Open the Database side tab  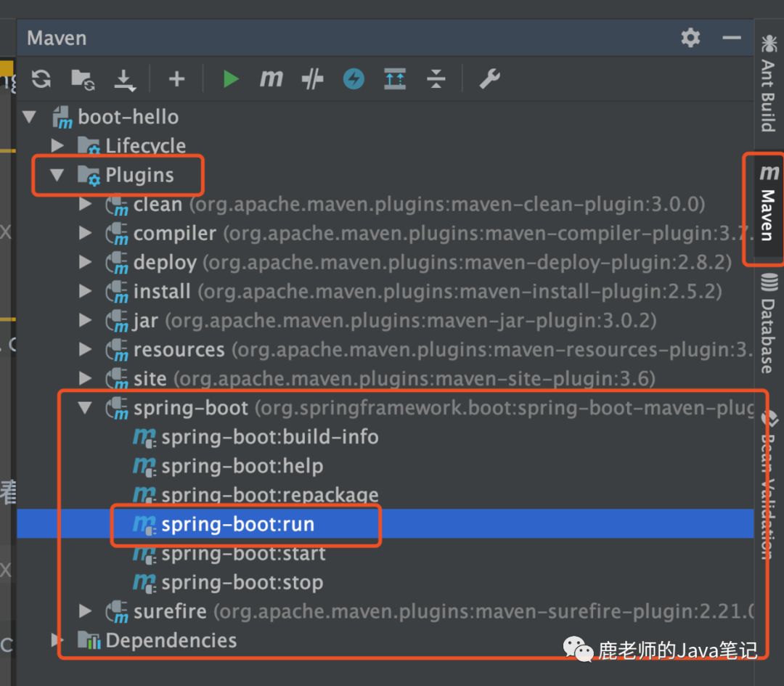coord(769,323)
